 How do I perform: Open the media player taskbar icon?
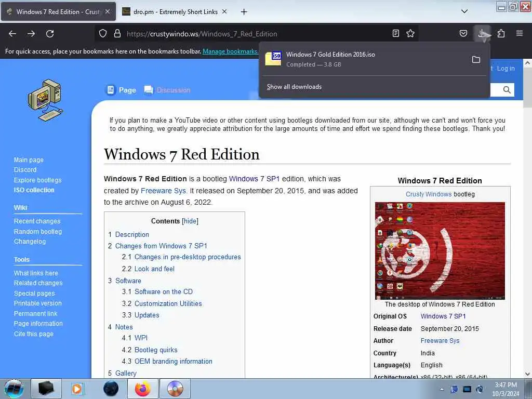pos(77,389)
